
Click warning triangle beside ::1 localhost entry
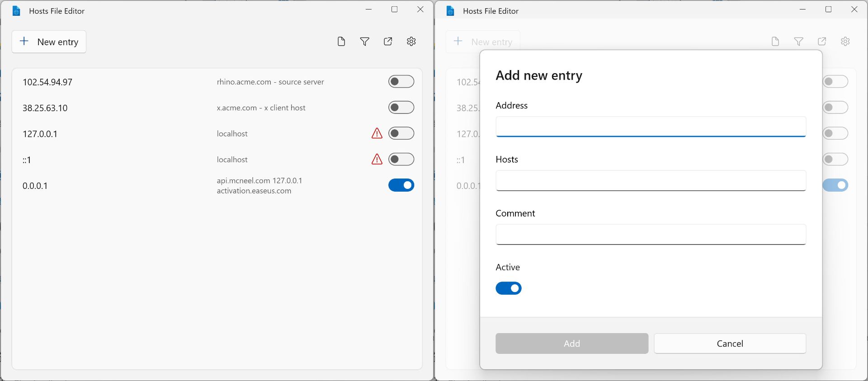coord(377,160)
